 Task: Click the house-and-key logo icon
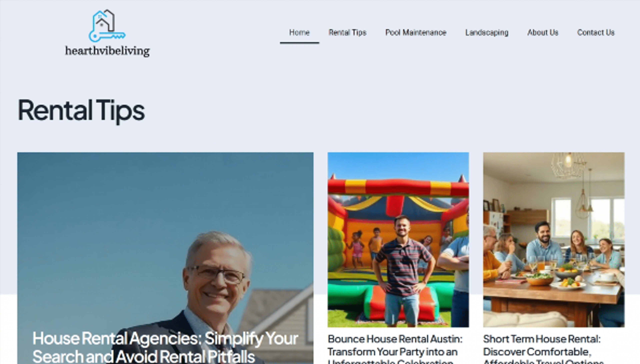pyautogui.click(x=107, y=26)
